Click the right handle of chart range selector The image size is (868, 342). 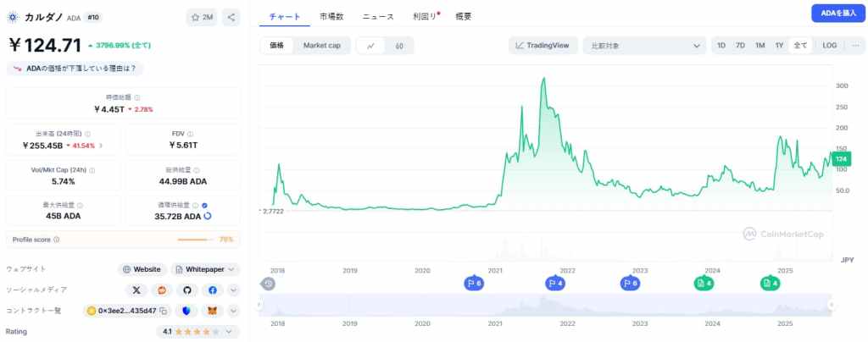pos(831,305)
